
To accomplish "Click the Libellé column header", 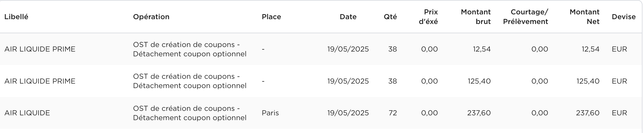I will [x=16, y=17].
